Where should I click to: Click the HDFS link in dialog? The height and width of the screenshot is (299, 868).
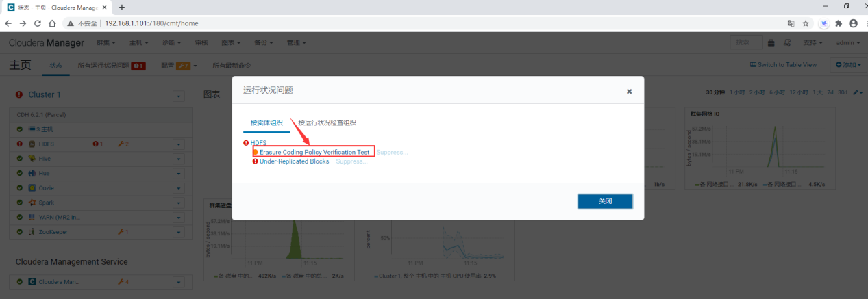258,142
